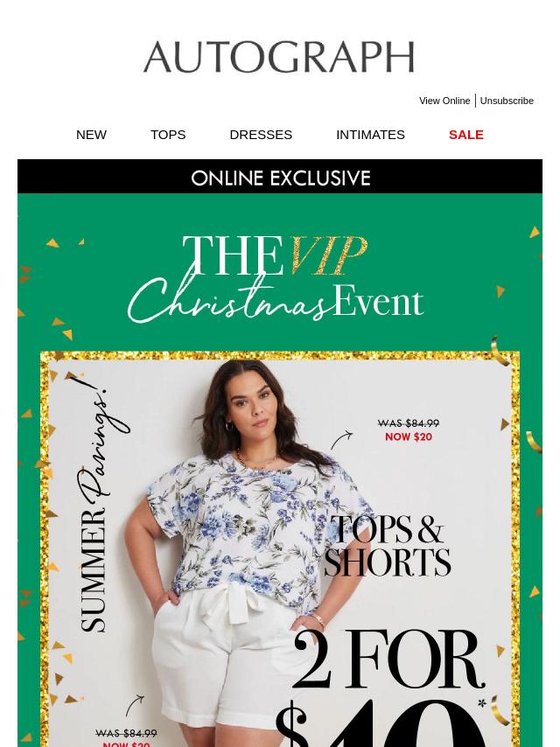Click the NOW $20 price near top
This screenshot has width=560, height=747.
tap(409, 436)
